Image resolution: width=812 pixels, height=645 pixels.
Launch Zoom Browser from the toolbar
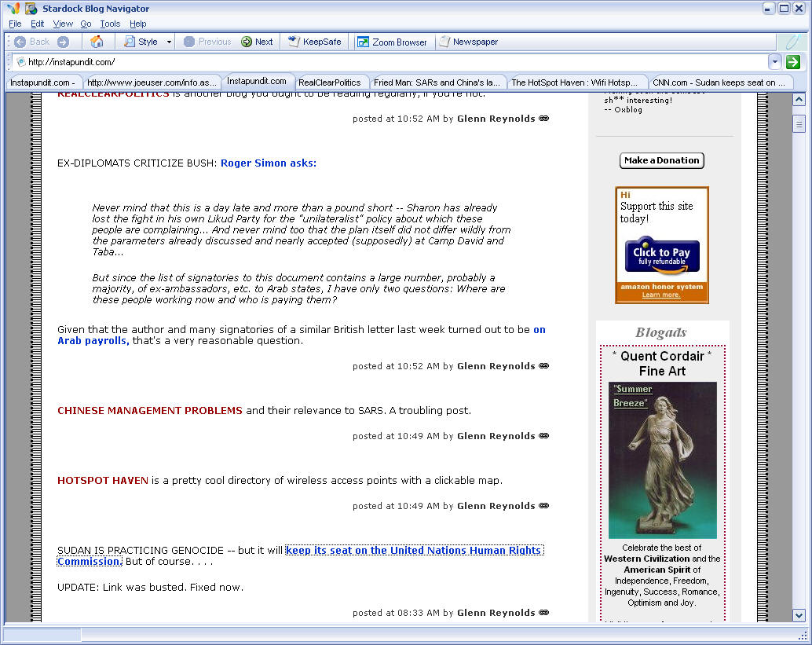tap(392, 42)
